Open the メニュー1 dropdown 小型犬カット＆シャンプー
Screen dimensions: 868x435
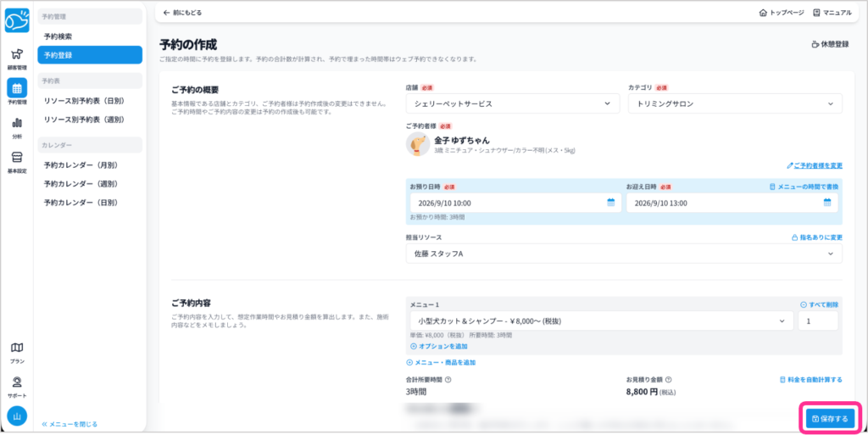pyautogui.click(x=599, y=321)
